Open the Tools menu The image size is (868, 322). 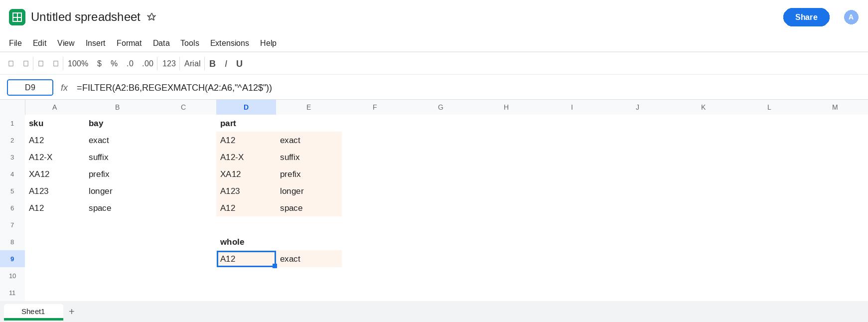point(189,43)
